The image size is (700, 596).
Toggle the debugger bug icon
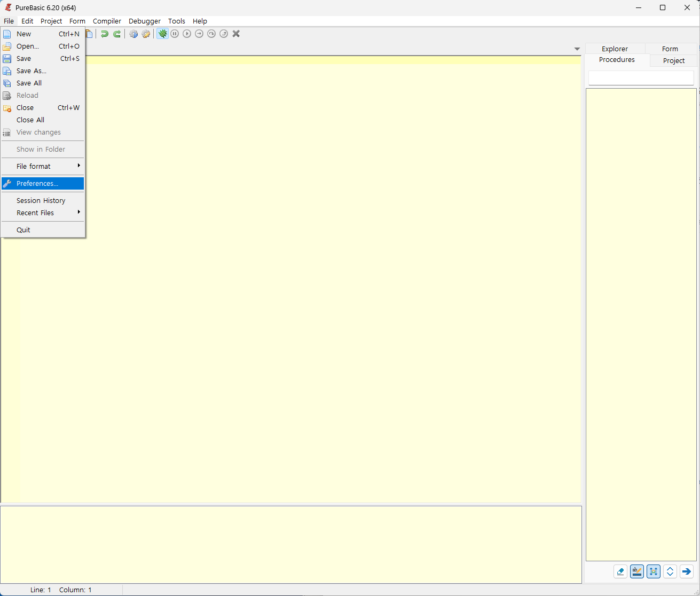coord(162,34)
